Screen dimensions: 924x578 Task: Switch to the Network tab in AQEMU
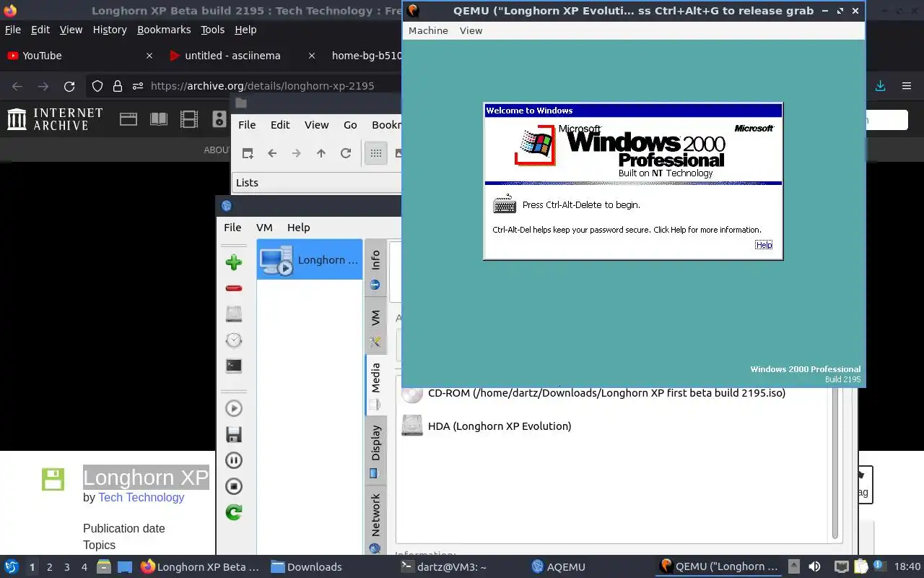pyautogui.click(x=375, y=522)
